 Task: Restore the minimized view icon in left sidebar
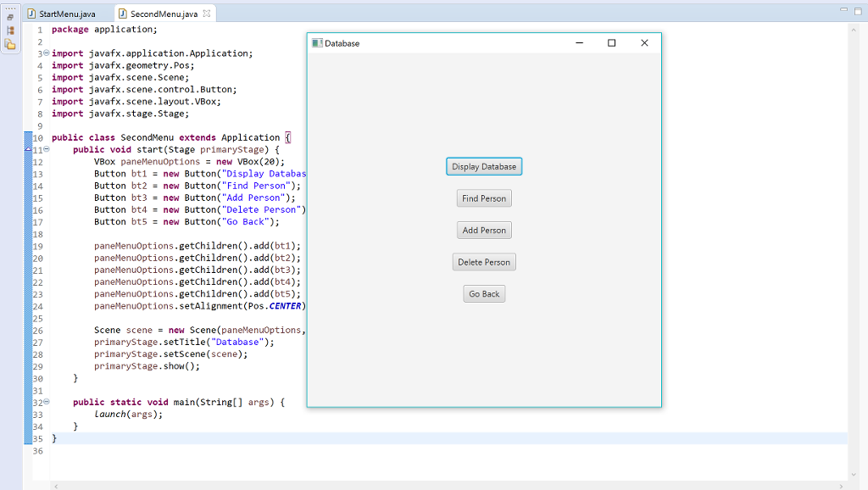[x=9, y=15]
